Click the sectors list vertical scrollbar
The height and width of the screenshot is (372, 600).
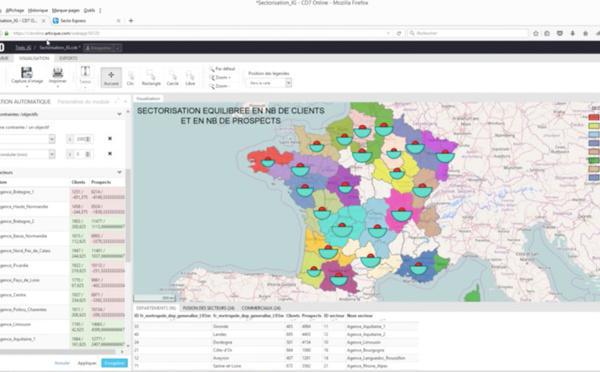[x=128, y=216]
